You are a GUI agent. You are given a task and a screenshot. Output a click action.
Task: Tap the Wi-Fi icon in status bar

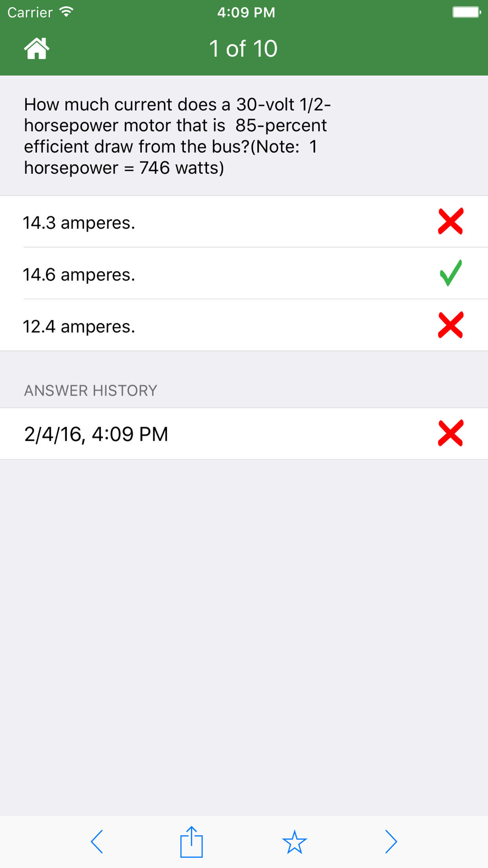tap(66, 12)
